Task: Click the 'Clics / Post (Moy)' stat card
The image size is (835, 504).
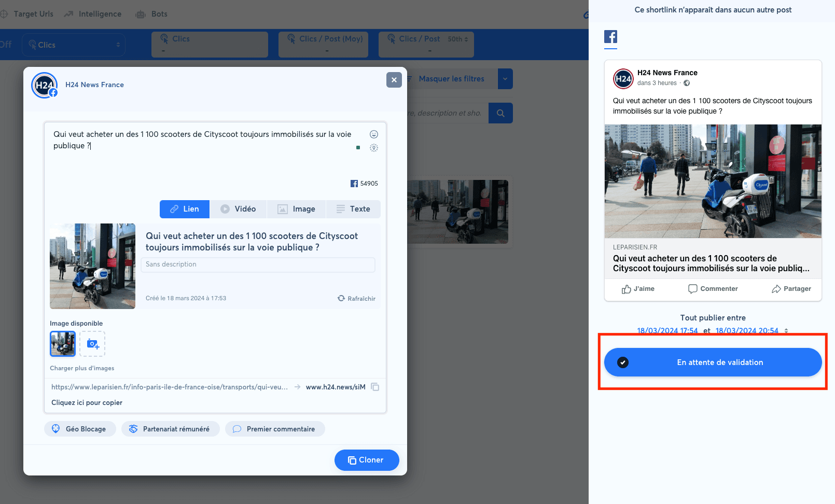Action: click(x=323, y=45)
